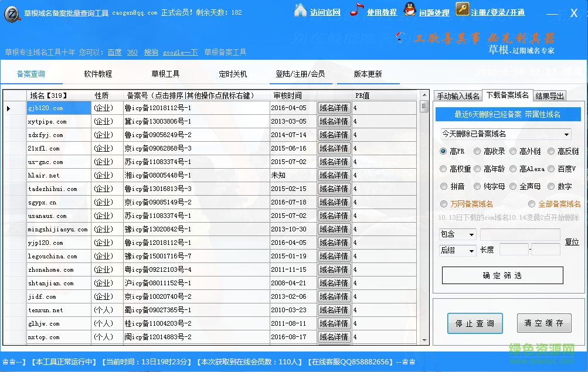Click the keyword input field beside 包含

coord(519,233)
